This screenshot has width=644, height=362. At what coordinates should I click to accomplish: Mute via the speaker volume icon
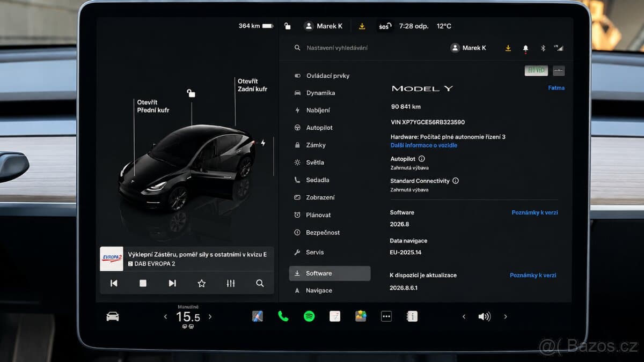click(484, 316)
